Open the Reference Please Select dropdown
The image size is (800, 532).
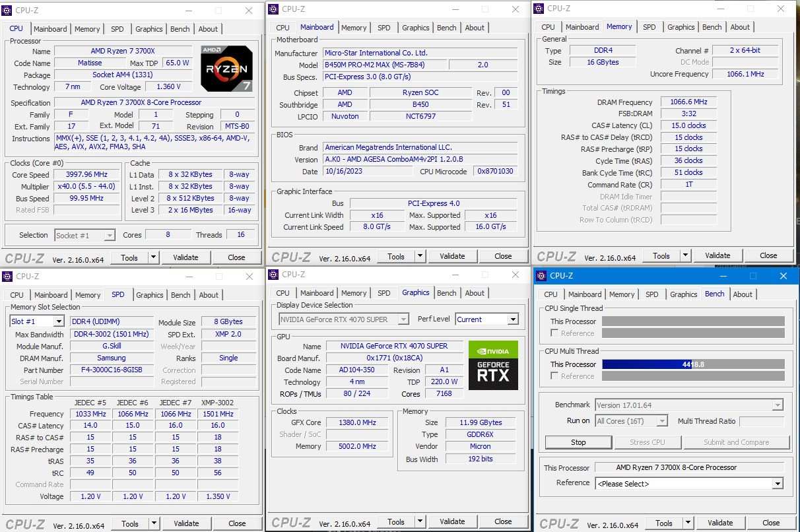pyautogui.click(x=778, y=484)
